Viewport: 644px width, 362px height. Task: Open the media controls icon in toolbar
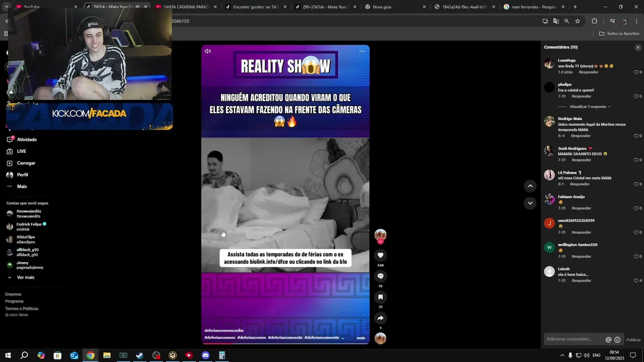coord(612,21)
